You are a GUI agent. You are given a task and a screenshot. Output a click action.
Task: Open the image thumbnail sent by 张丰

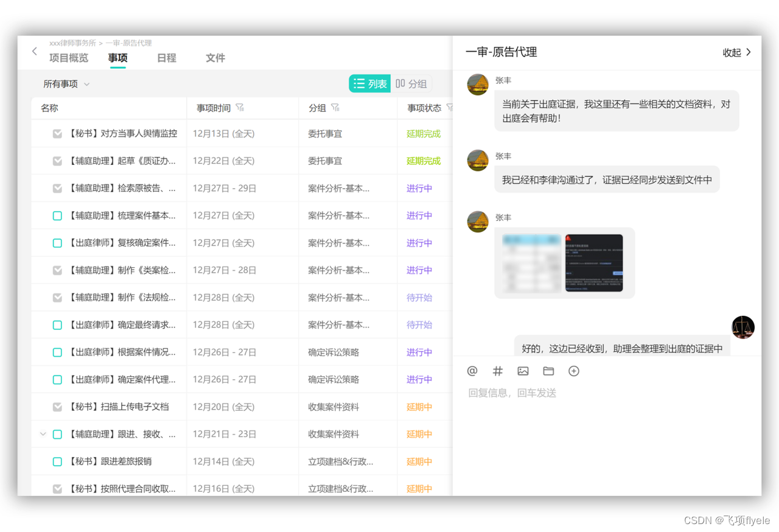coord(564,263)
